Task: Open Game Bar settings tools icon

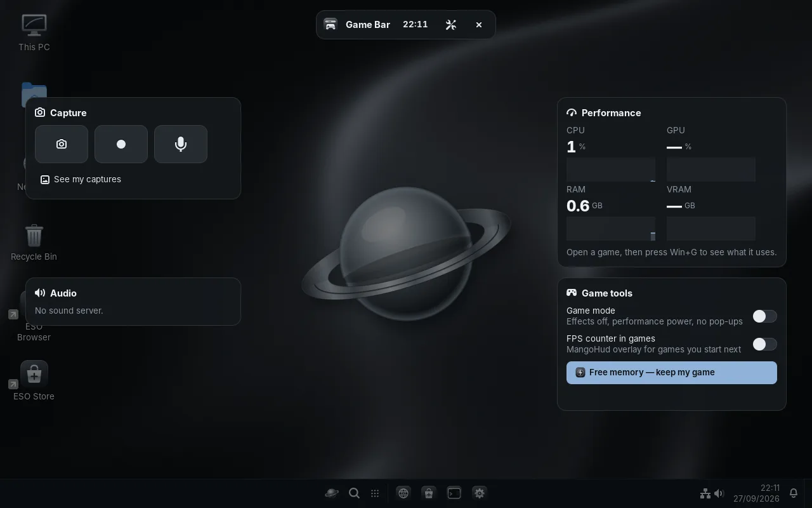Action: pos(451,25)
